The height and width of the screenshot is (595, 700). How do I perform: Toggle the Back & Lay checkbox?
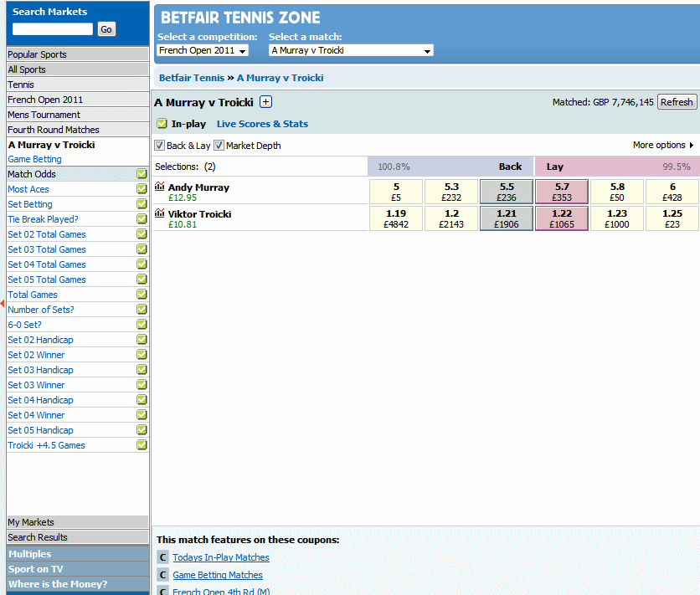pos(159,146)
